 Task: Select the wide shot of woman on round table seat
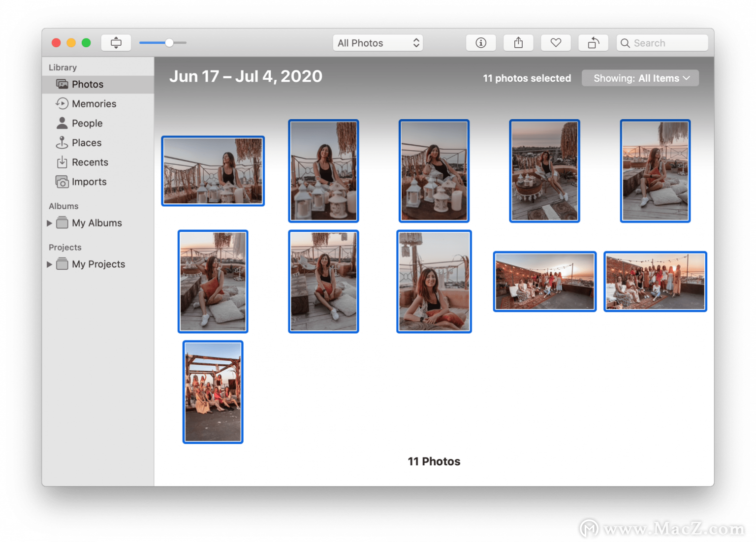(x=544, y=171)
